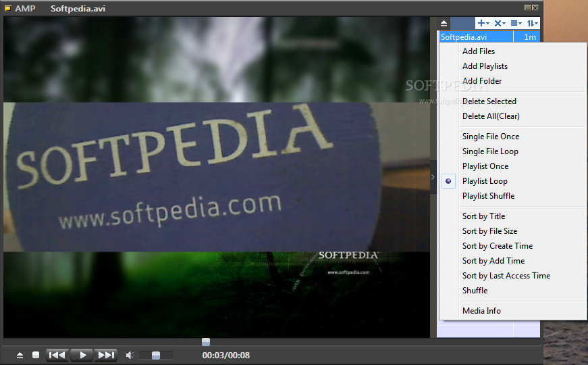Image resolution: width=588 pixels, height=365 pixels.
Task: Choose Sort by Title
Action: 484,216
